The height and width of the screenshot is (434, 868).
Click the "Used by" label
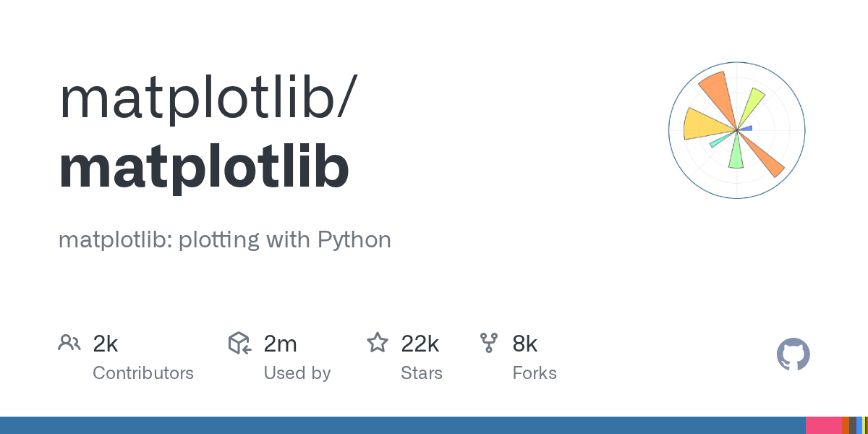pyautogui.click(x=297, y=373)
